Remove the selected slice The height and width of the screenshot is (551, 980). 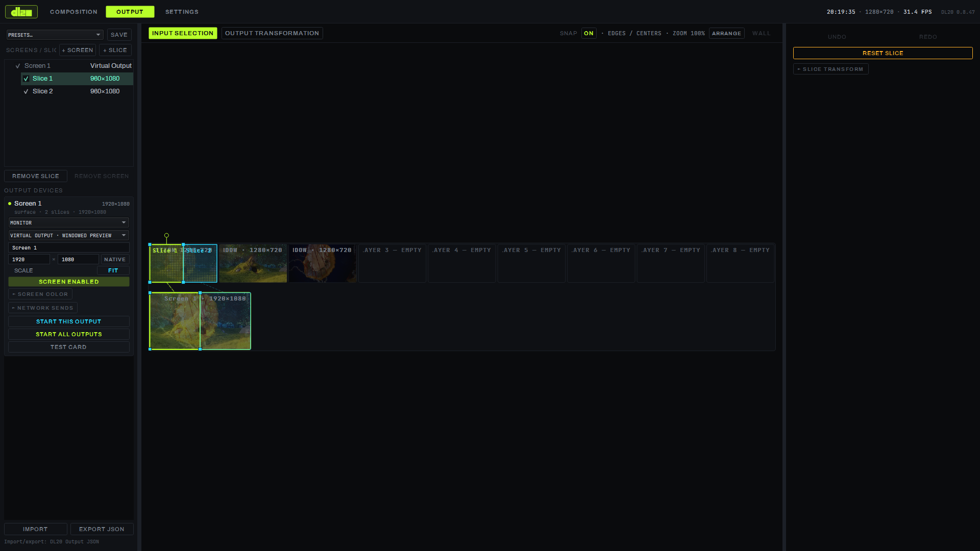(x=36, y=176)
